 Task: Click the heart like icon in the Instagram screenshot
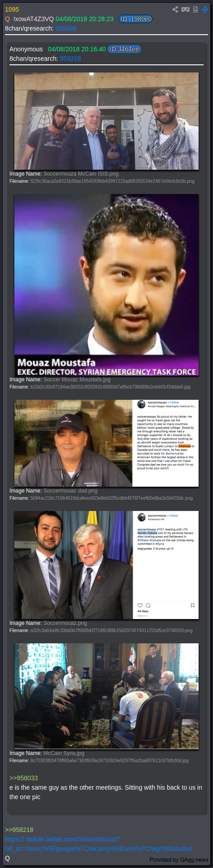tap(140, 605)
